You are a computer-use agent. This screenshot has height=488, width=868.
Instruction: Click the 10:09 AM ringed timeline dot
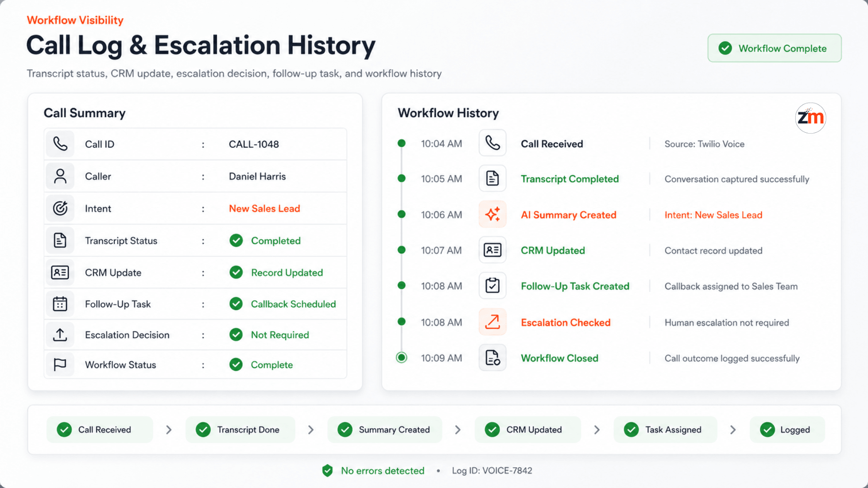402,357
